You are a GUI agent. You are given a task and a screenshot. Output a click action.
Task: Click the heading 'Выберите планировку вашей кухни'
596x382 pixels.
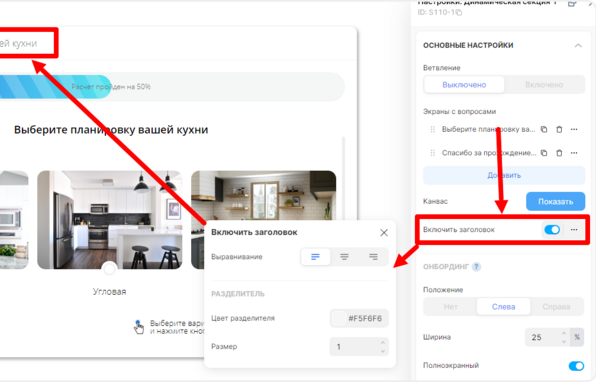coord(111,130)
